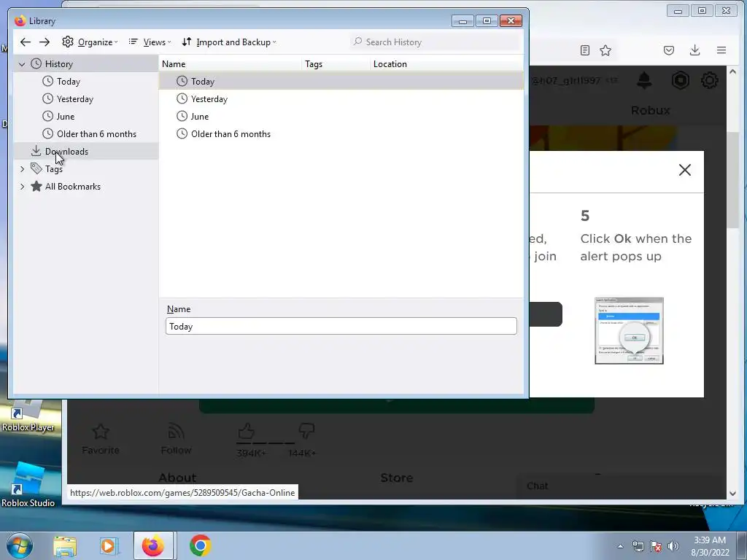
Task: Switch to Firefox in the taskbar
Action: (153, 545)
